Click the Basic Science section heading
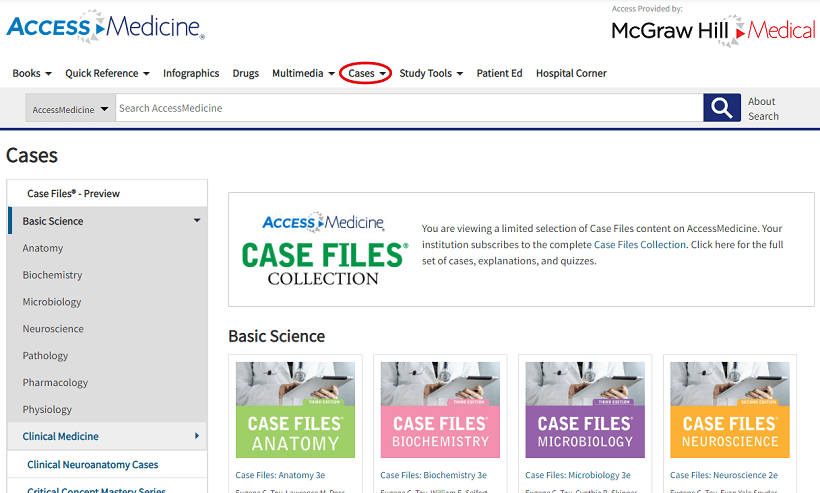820x493 pixels. [277, 336]
